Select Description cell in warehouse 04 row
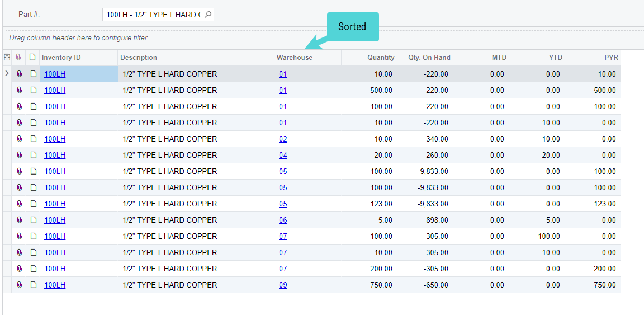 pyautogui.click(x=196, y=155)
